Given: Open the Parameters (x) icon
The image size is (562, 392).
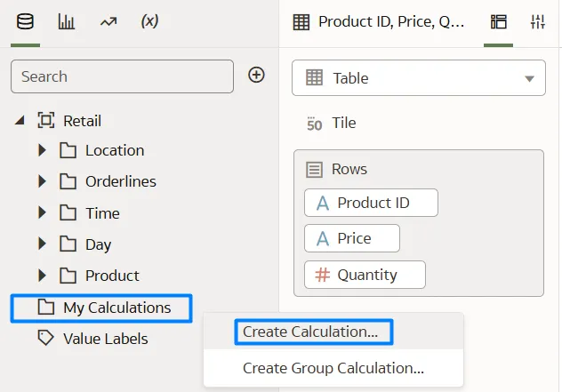Looking at the screenshot, I should coord(149,21).
